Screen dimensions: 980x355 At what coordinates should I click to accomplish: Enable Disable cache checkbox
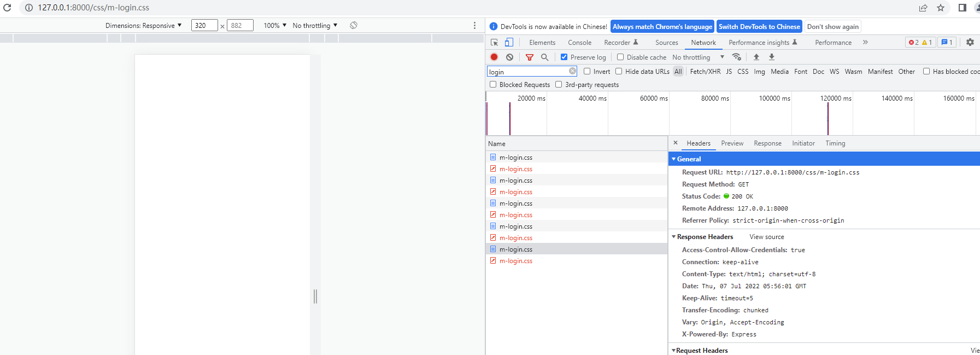tap(620, 57)
